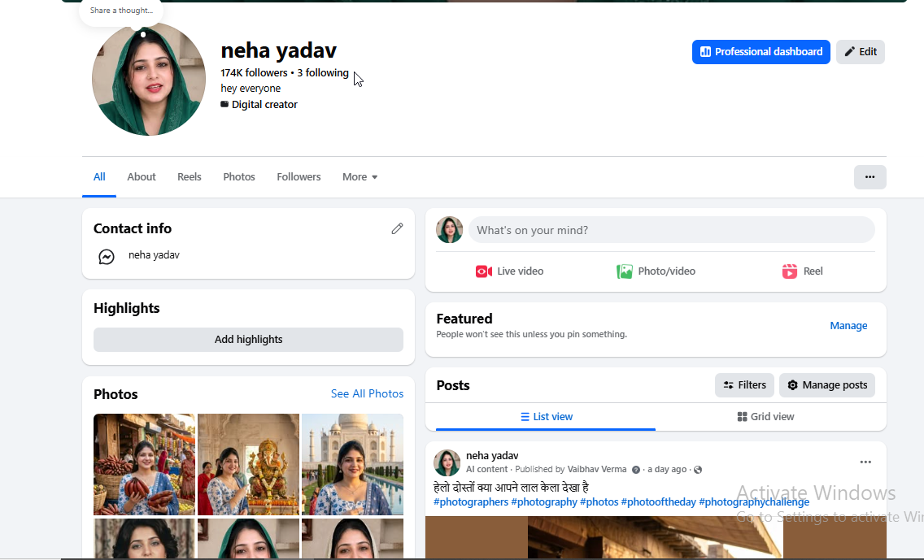Image resolution: width=924 pixels, height=560 pixels.
Task: Click the #photographers hashtag
Action: click(x=471, y=502)
